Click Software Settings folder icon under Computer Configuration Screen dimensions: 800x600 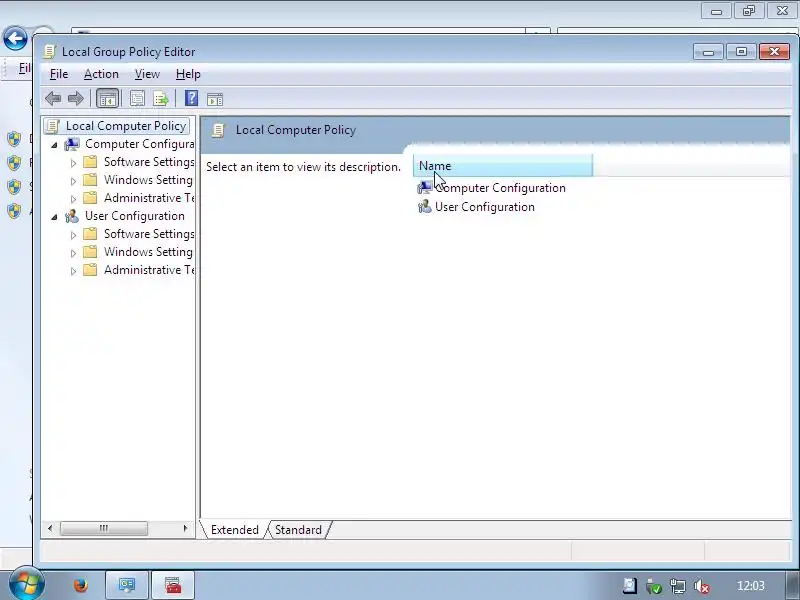click(x=90, y=162)
